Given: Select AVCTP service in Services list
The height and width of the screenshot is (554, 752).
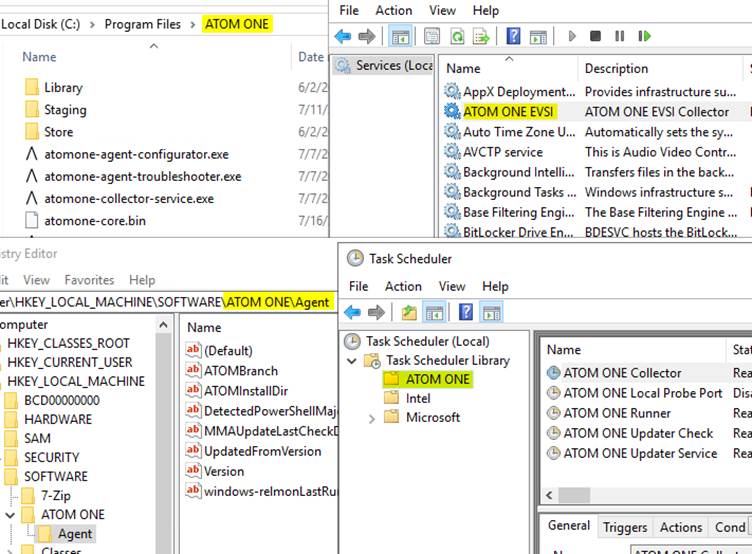Looking at the screenshot, I should tap(503, 152).
